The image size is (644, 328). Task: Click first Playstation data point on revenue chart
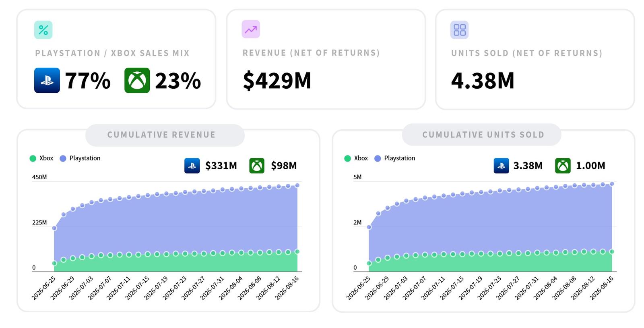coord(54,228)
